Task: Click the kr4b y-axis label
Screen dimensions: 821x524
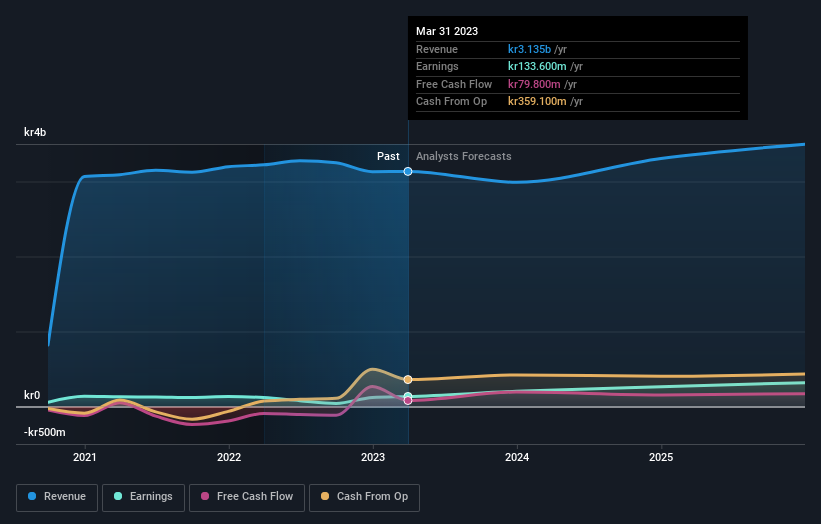Action: (35, 132)
